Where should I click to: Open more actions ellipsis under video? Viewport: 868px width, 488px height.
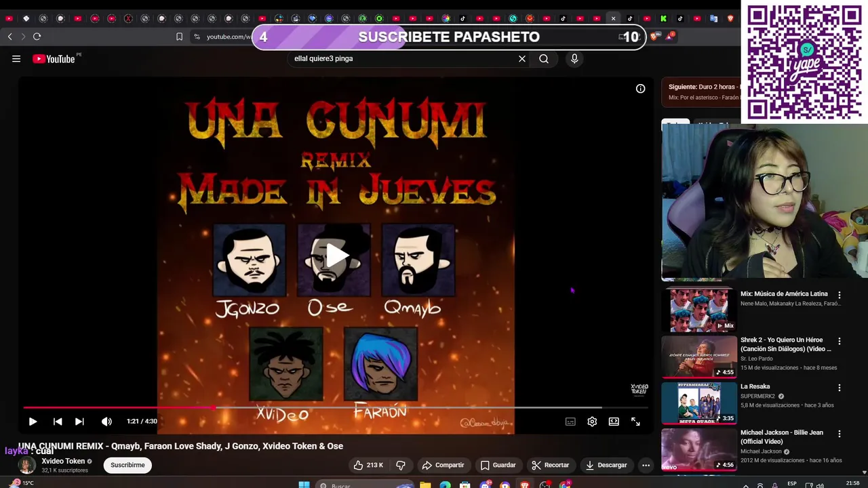(646, 465)
